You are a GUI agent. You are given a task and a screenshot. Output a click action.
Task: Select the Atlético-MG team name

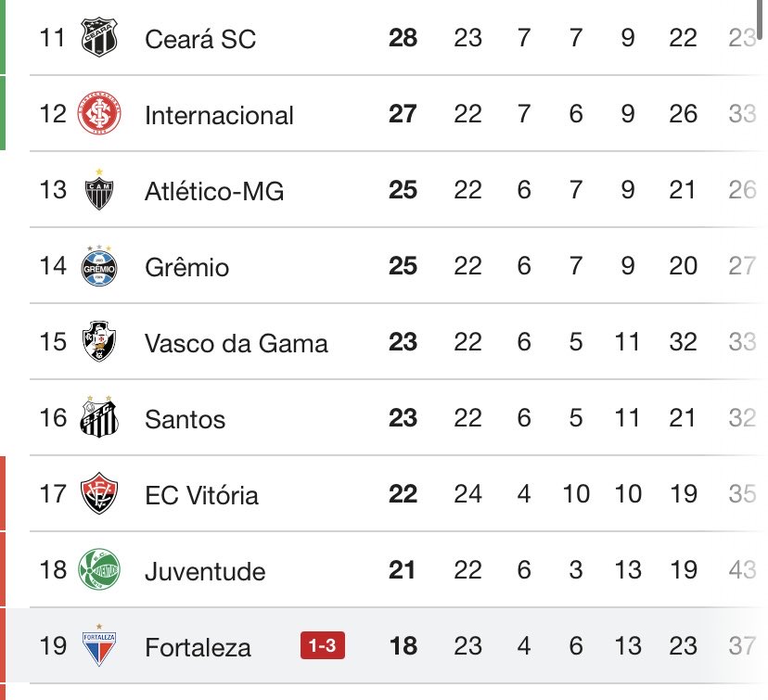coord(214,191)
